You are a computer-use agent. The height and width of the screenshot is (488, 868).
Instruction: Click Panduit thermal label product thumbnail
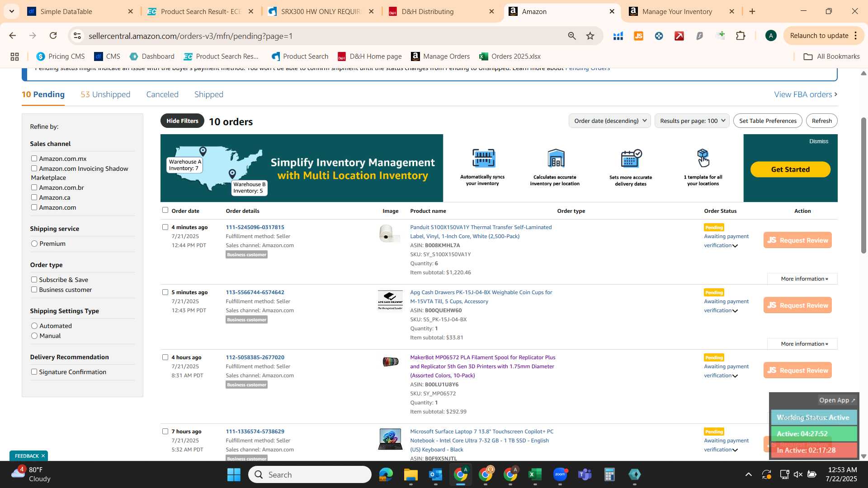(390, 234)
